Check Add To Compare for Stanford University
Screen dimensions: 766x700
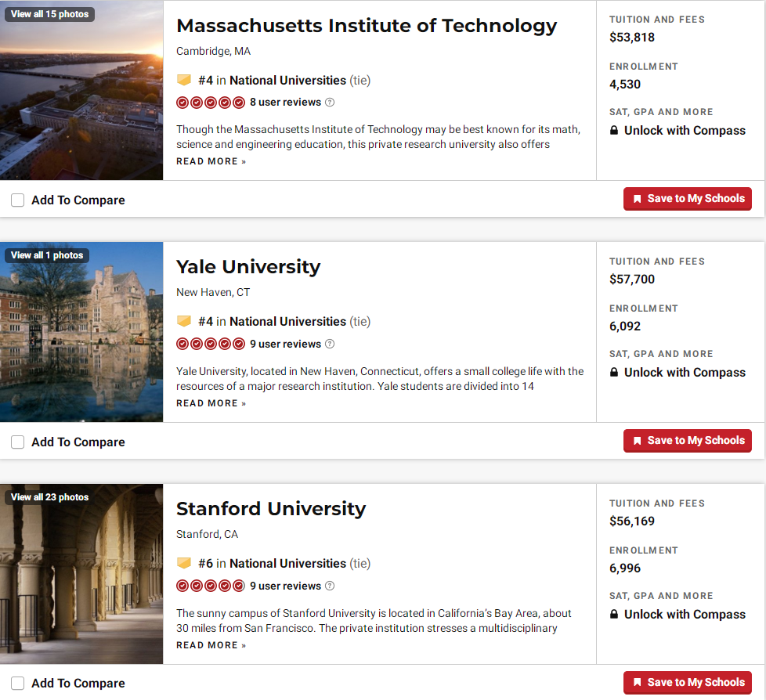pyautogui.click(x=17, y=683)
